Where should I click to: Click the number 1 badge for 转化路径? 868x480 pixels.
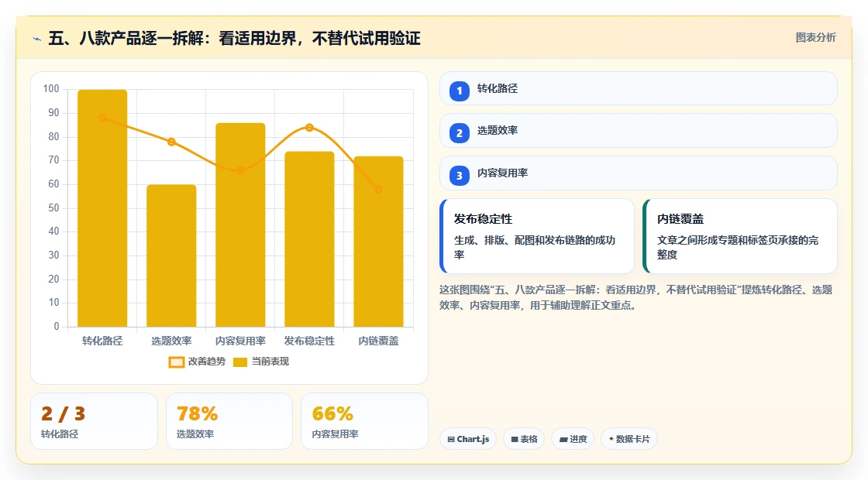[x=460, y=91]
